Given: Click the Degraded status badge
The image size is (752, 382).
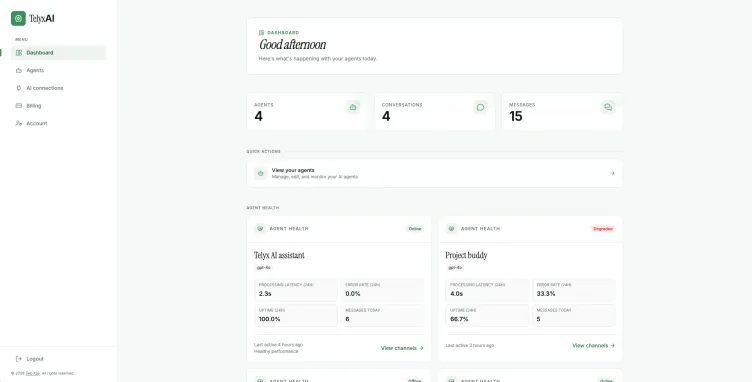Looking at the screenshot, I should pyautogui.click(x=603, y=229).
